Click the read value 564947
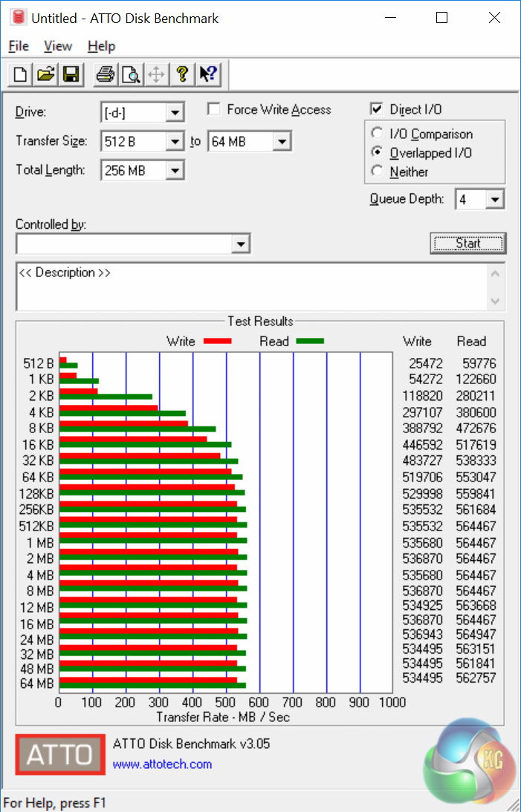This screenshot has height=812, width=521. (476, 634)
